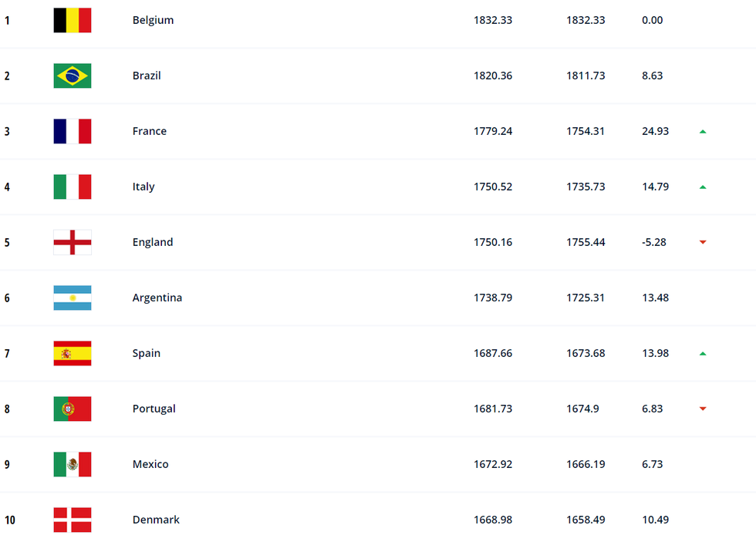Screen dimensions: 756x542
Task: Click the Denmark flag icon
Action: tap(73, 520)
